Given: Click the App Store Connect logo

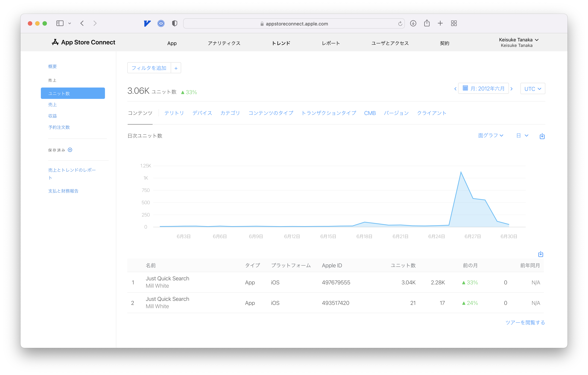Looking at the screenshot, I should click(x=83, y=42).
